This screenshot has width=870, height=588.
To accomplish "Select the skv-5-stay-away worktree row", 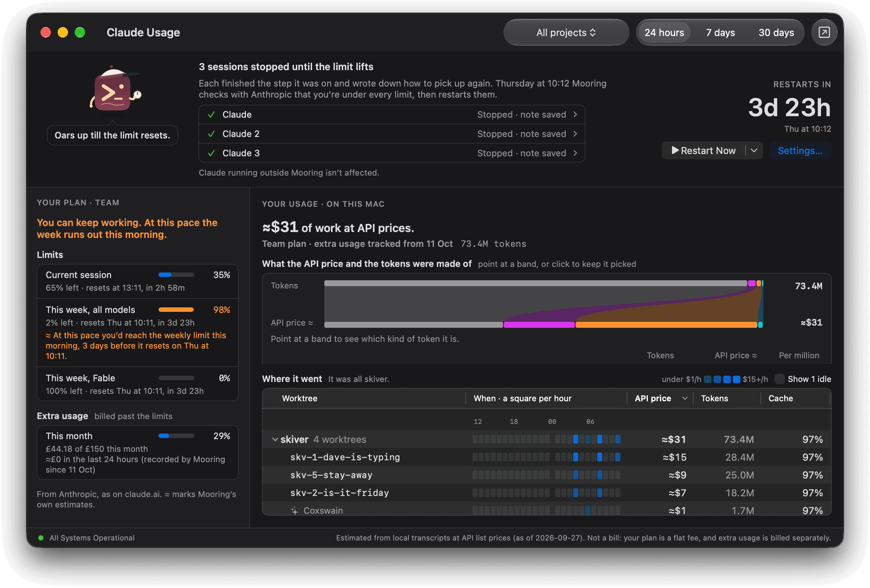I will [546, 475].
